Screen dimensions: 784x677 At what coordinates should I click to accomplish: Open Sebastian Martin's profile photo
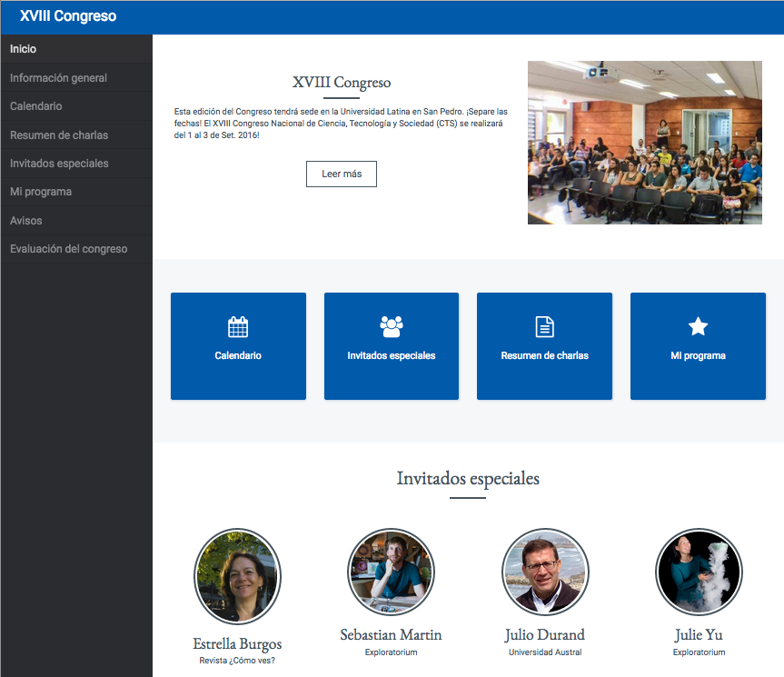[x=391, y=572]
